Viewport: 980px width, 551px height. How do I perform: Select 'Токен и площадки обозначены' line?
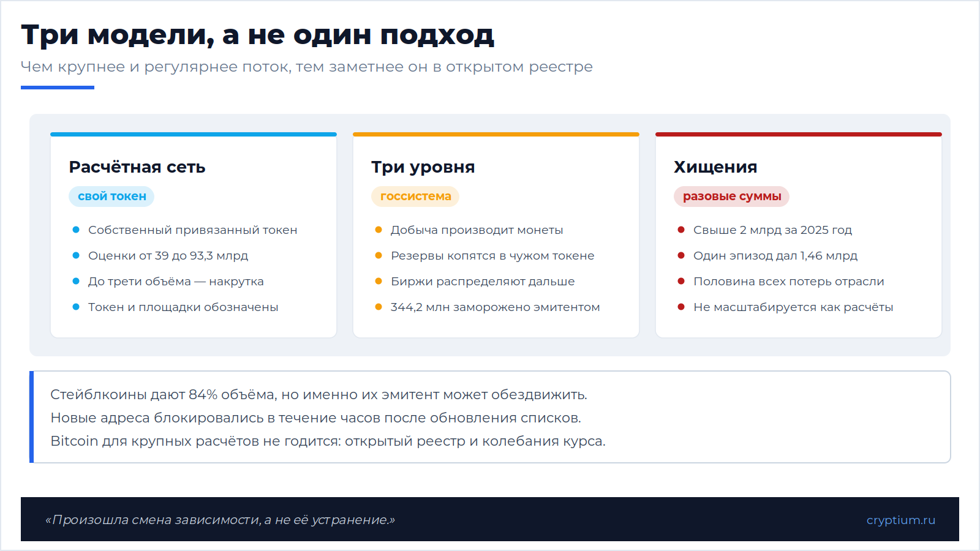click(183, 307)
